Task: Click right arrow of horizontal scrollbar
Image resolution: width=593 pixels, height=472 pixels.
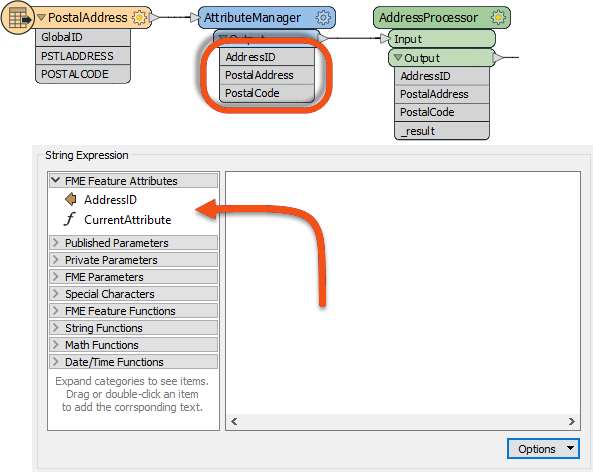Action: click(x=571, y=421)
